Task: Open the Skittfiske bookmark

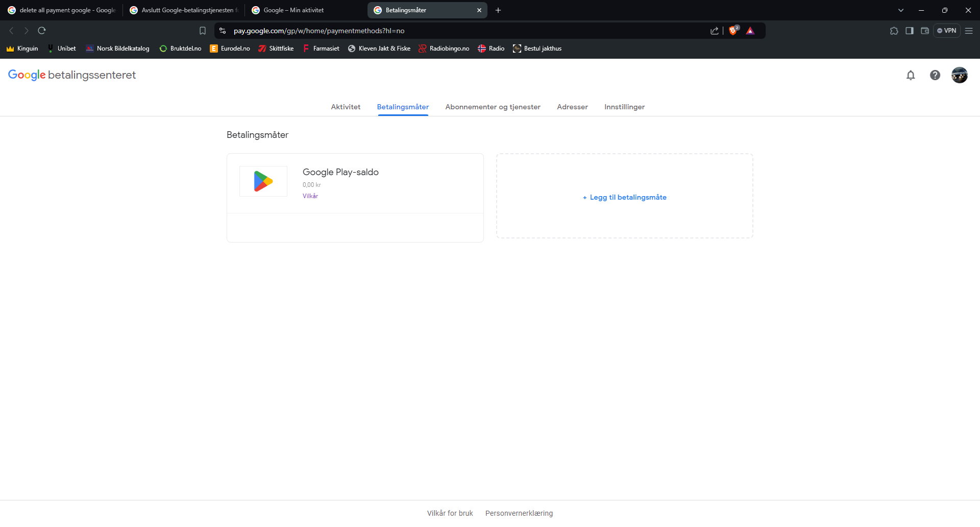Action: tap(276, 49)
